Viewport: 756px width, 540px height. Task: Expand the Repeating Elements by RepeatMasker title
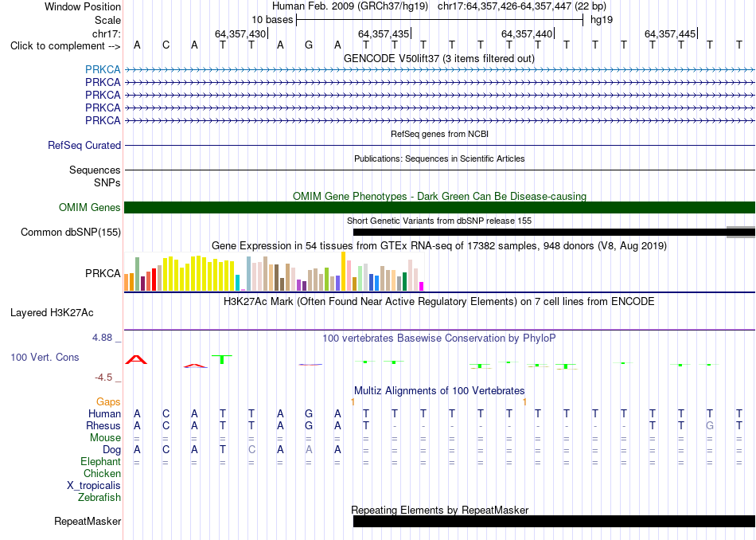coord(440,510)
